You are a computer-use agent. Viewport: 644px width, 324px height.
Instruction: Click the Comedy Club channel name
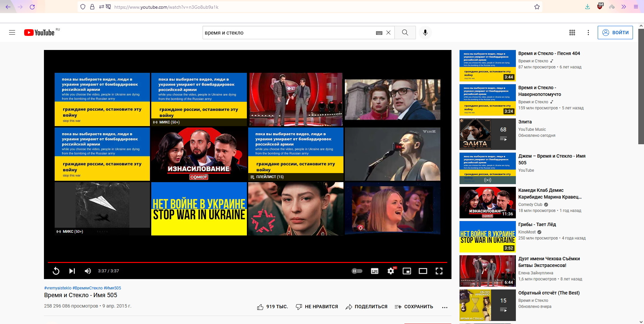click(530, 205)
